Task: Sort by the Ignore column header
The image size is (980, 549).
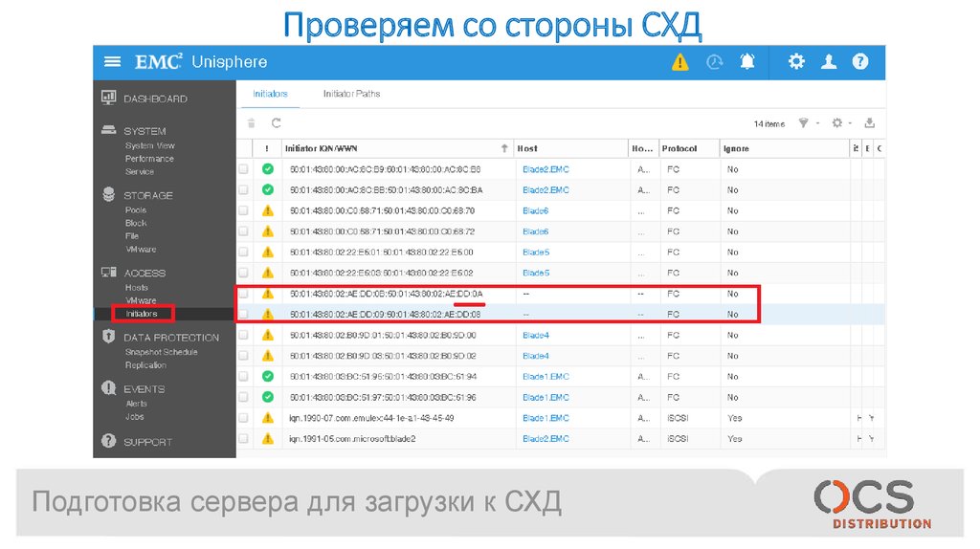Action: tap(736, 148)
